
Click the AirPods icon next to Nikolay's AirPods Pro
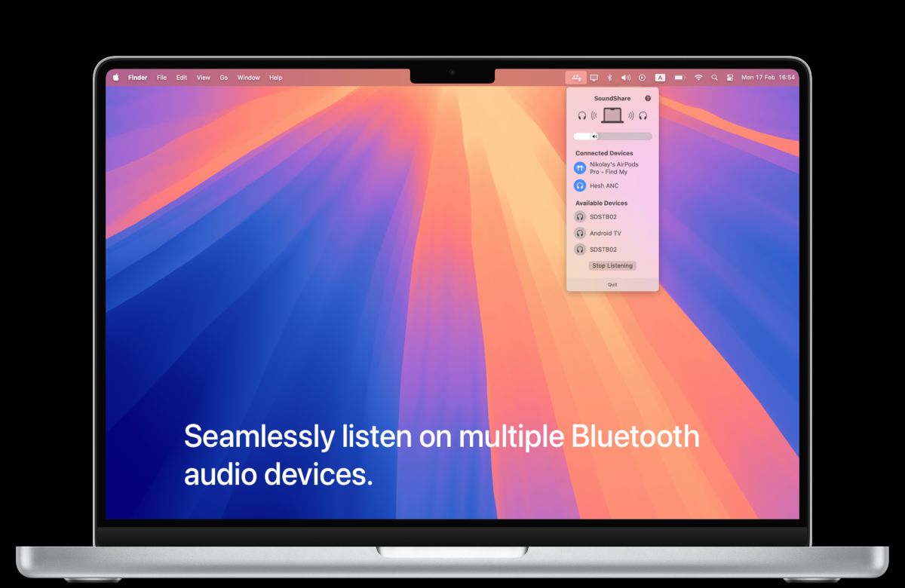pyautogui.click(x=580, y=167)
